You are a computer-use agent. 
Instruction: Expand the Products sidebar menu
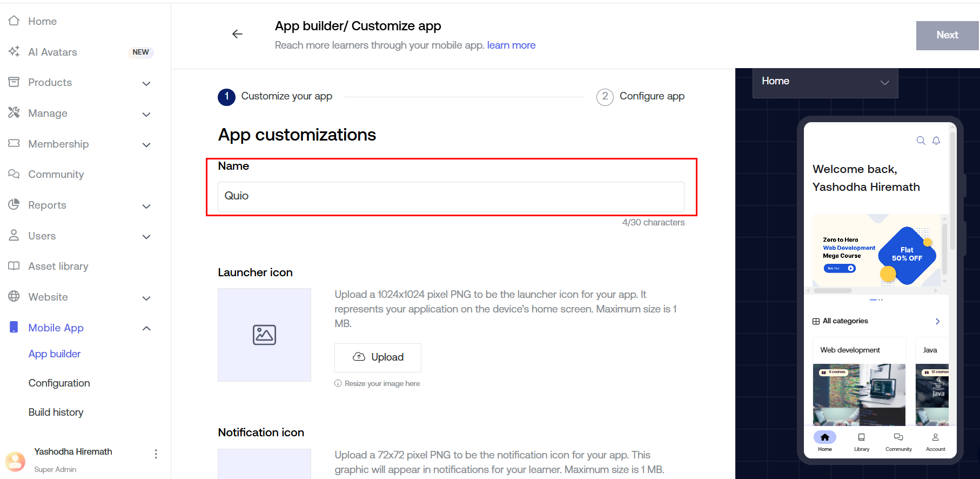(146, 83)
